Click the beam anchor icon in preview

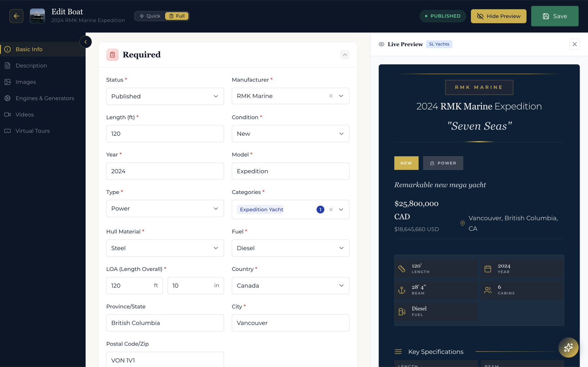(401, 290)
